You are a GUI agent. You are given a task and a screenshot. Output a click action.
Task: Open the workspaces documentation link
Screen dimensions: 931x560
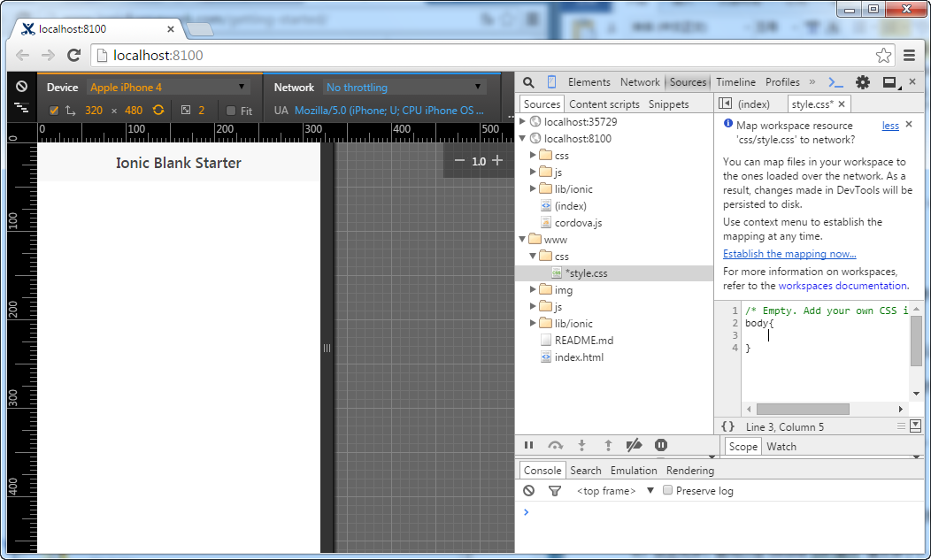[x=843, y=286]
